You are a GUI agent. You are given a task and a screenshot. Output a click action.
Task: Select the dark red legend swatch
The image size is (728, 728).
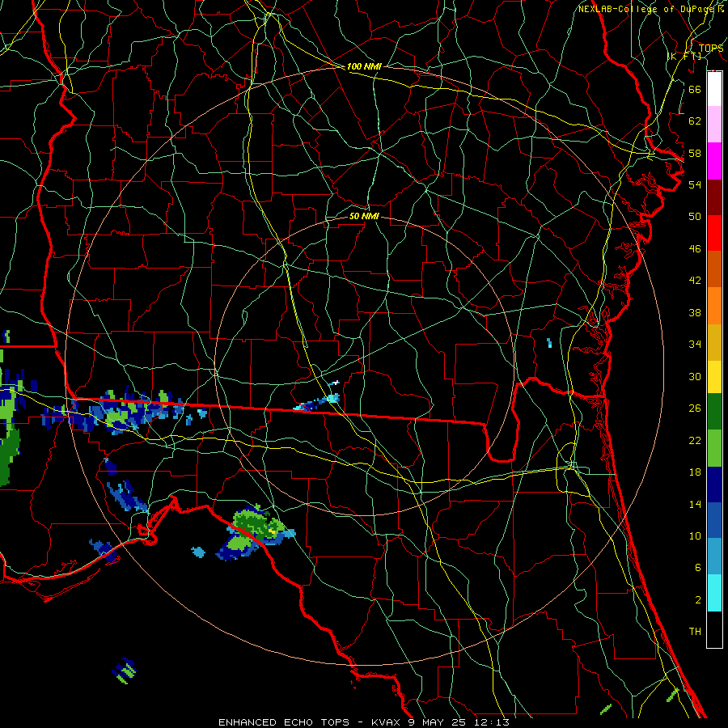pos(714,197)
